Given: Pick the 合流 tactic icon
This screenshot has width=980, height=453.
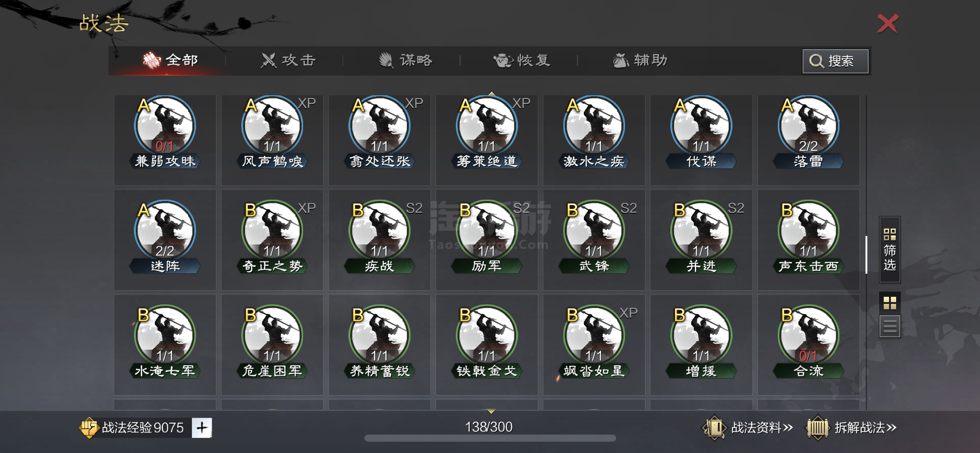Looking at the screenshot, I should (808, 336).
